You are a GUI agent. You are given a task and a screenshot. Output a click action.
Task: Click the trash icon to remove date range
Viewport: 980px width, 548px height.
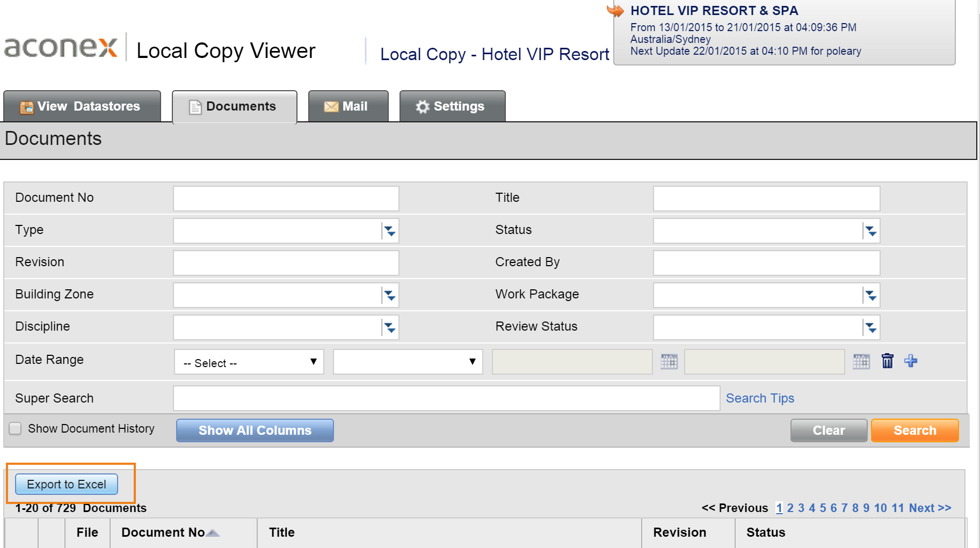pyautogui.click(x=888, y=361)
